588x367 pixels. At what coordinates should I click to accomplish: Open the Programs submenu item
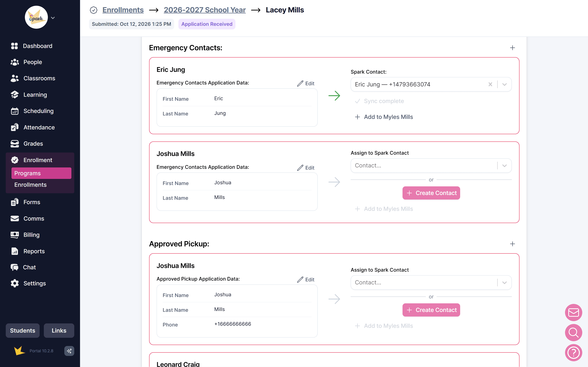(41, 173)
